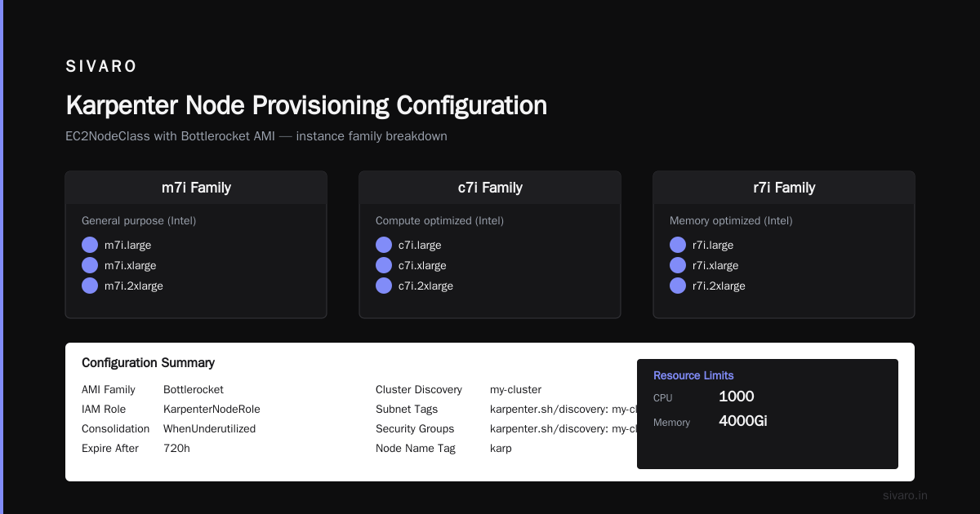Click the Memory limit value 4000Gi

click(x=742, y=421)
